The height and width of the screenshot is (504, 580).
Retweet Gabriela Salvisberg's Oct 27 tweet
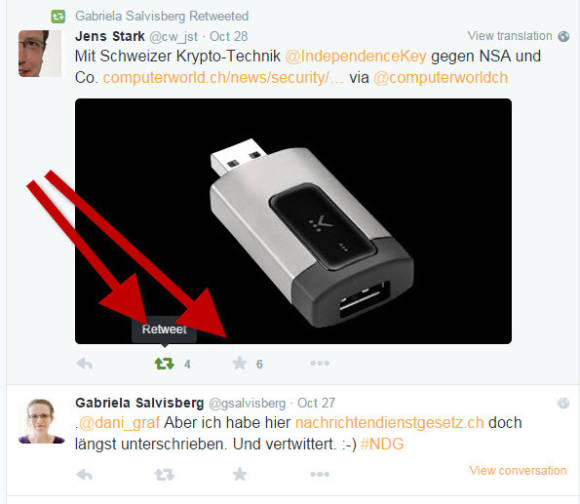tap(164, 474)
